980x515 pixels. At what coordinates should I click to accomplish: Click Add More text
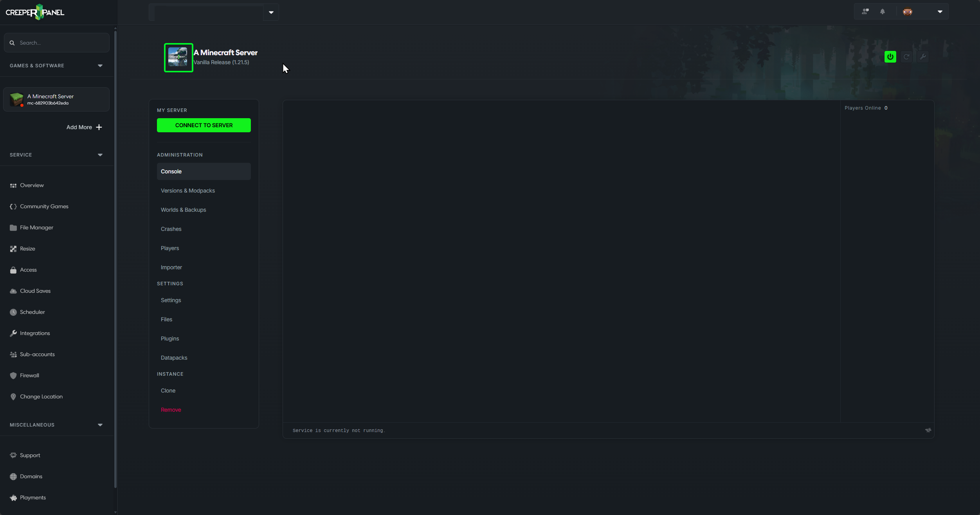79,127
